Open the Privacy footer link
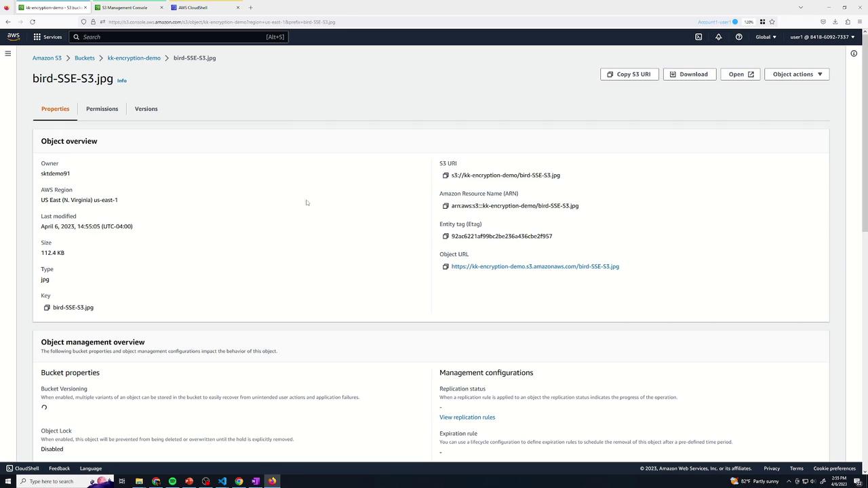Image resolution: width=868 pixels, height=488 pixels. (x=772, y=468)
